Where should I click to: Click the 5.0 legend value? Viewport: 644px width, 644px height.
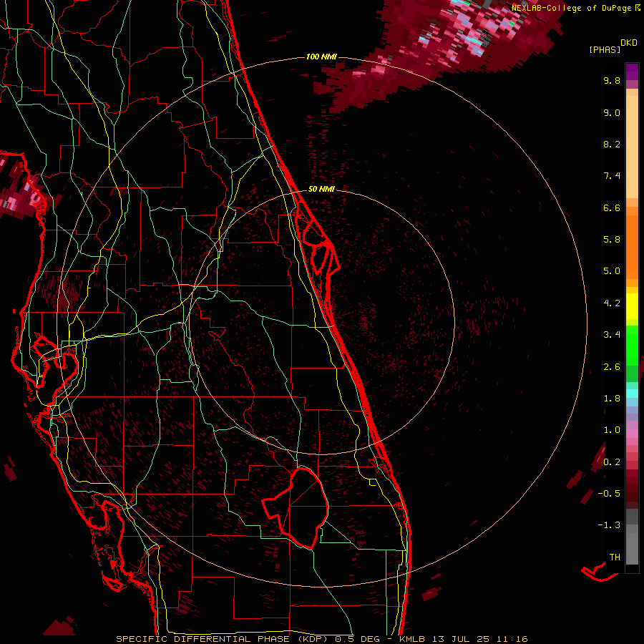612,271
